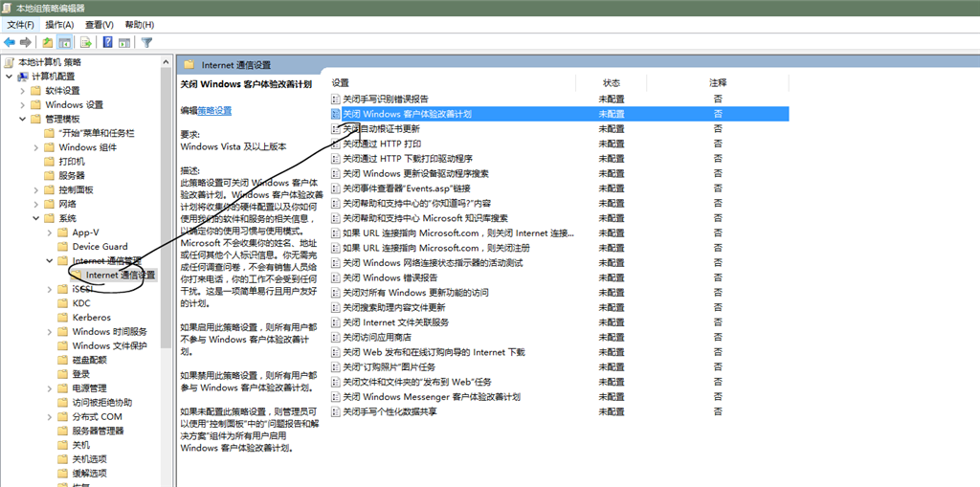
Task: Click policy icon for 关闭访问应用商店
Action: (x=336, y=337)
